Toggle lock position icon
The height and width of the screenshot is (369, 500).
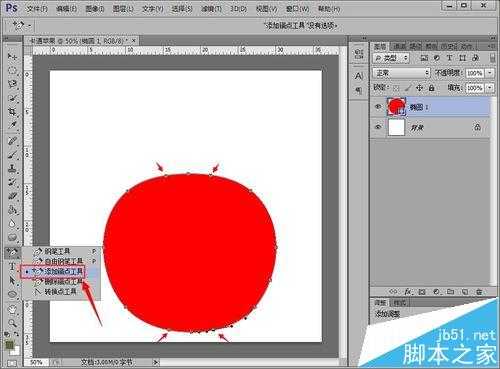419,88
